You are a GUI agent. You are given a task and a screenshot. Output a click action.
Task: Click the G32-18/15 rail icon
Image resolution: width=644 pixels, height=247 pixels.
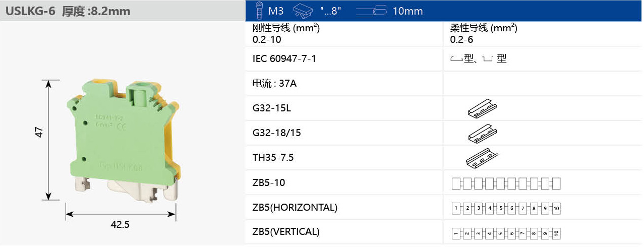point(482,133)
